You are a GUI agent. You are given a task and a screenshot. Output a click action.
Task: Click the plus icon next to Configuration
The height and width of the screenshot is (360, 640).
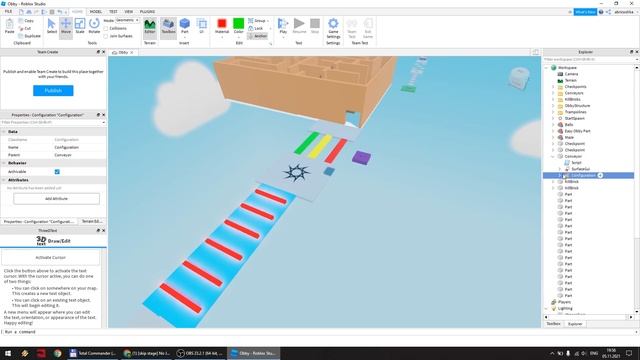click(x=600, y=175)
